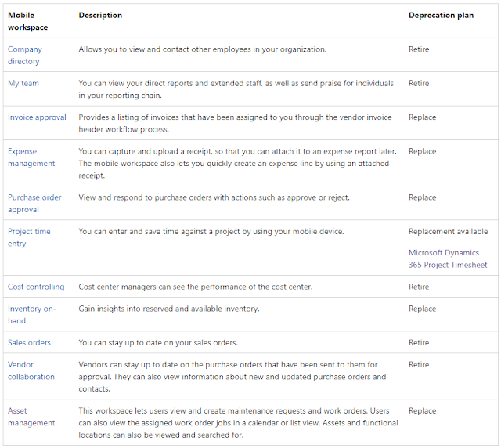The image size is (501, 448).
Task: Click the Deprecation plan column header
Action: [441, 15]
